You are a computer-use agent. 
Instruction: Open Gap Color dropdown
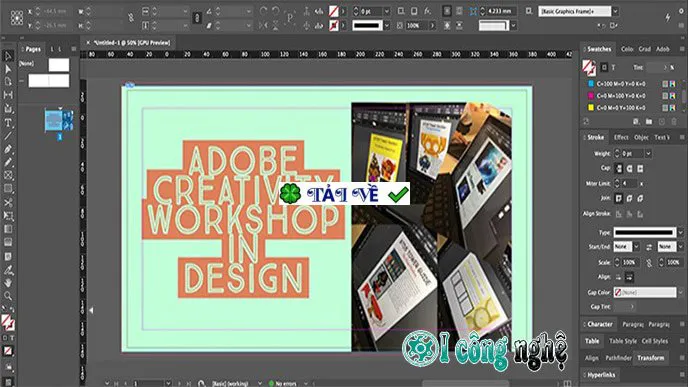680,292
